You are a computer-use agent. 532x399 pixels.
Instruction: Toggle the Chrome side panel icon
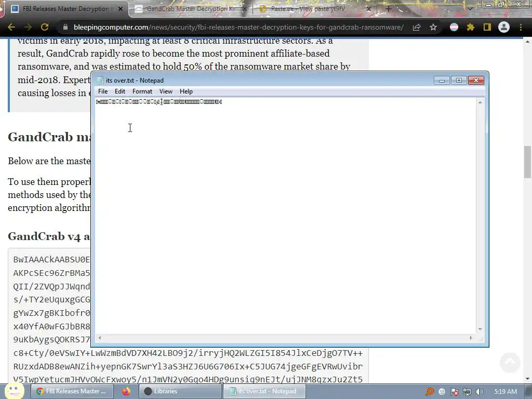tap(487, 27)
